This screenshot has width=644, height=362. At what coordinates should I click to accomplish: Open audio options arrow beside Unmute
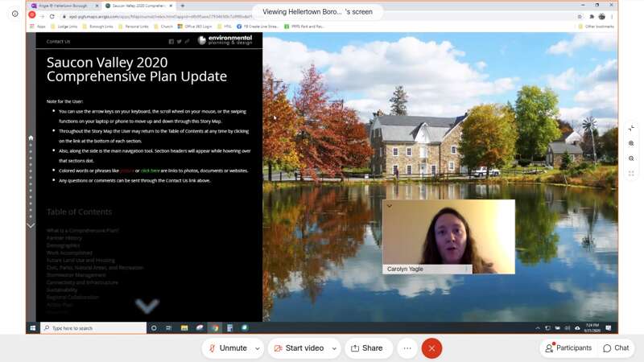click(258, 348)
